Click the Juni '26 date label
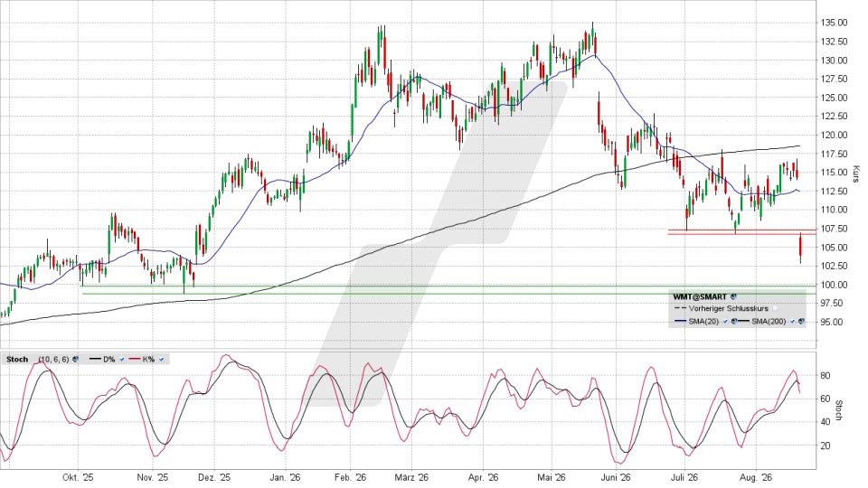The image size is (868, 488). (616, 477)
